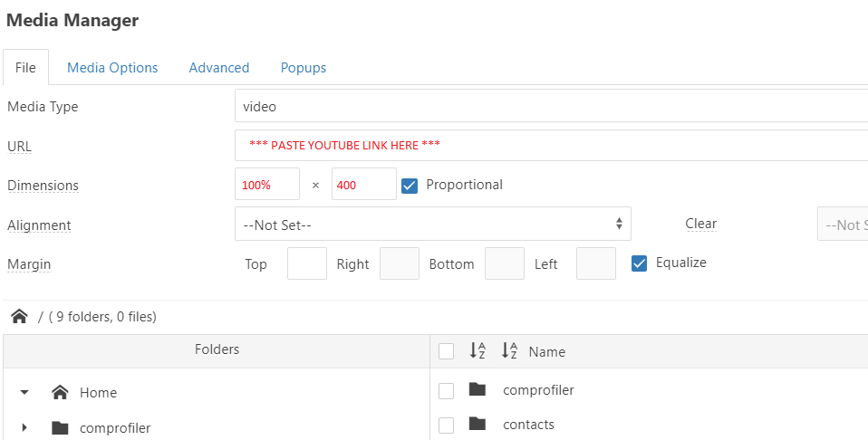Uncheck the Equalize margin checkbox

(639, 263)
